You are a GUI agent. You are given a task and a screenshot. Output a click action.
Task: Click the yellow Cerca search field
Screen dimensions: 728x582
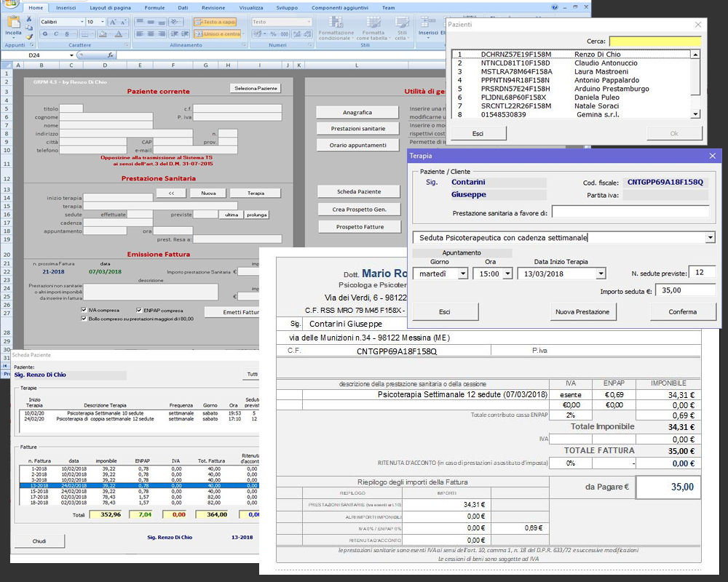[x=654, y=41]
